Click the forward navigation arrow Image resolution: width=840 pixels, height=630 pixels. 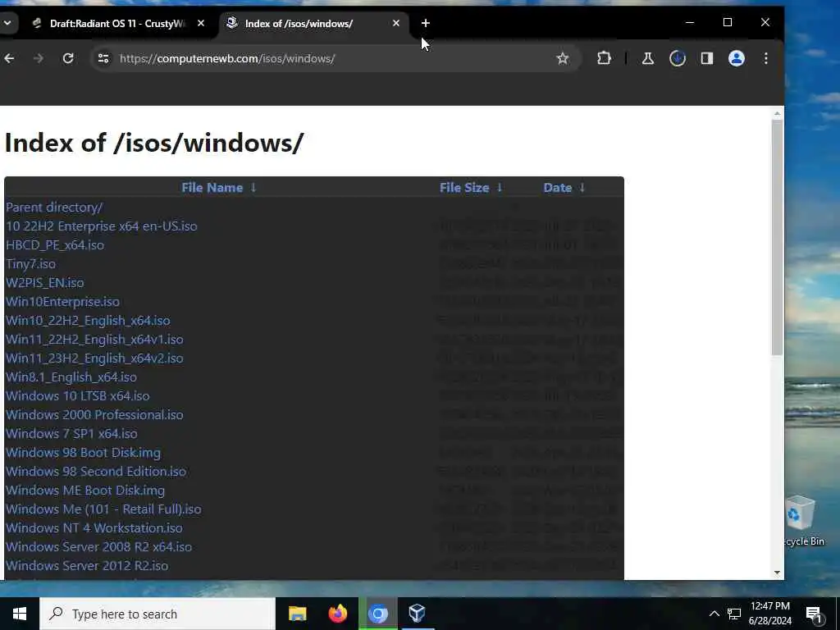point(39,58)
